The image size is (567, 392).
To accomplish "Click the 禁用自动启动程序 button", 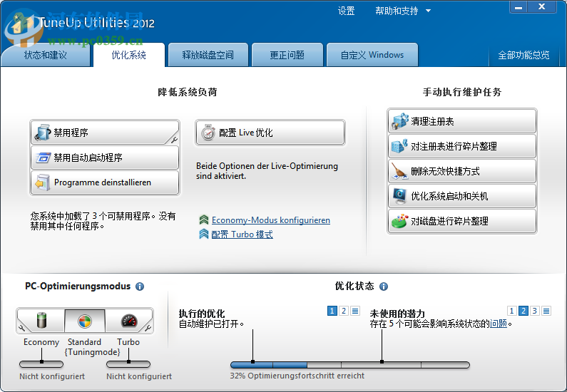I will (105, 158).
